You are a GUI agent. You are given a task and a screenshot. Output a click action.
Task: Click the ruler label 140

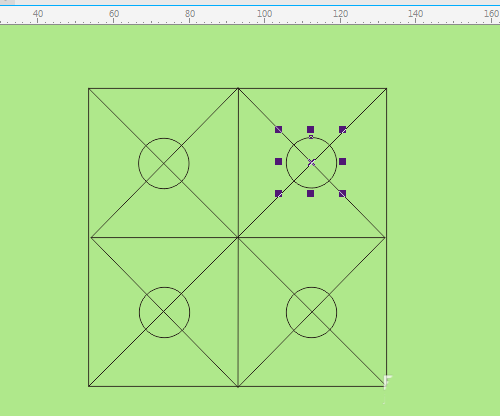pos(416,14)
